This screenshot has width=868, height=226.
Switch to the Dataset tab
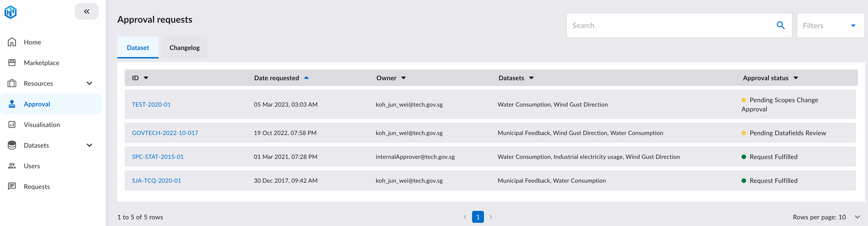point(138,47)
